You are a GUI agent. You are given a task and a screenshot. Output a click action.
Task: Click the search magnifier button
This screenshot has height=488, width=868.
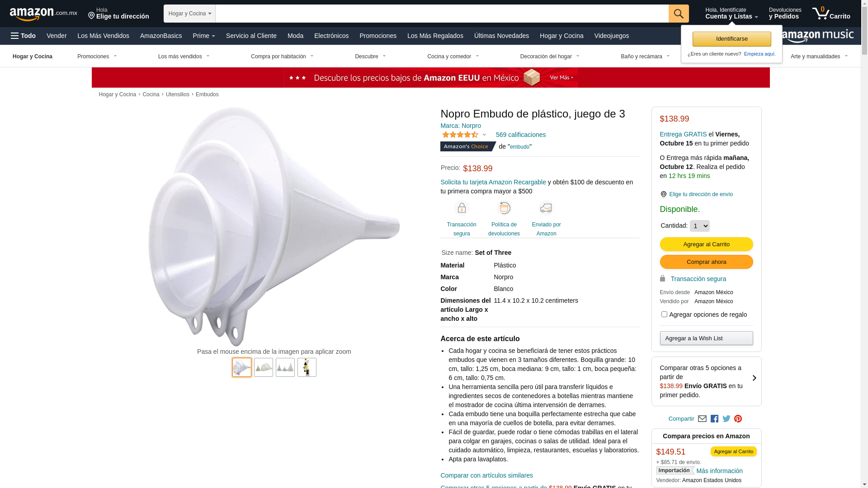point(679,14)
